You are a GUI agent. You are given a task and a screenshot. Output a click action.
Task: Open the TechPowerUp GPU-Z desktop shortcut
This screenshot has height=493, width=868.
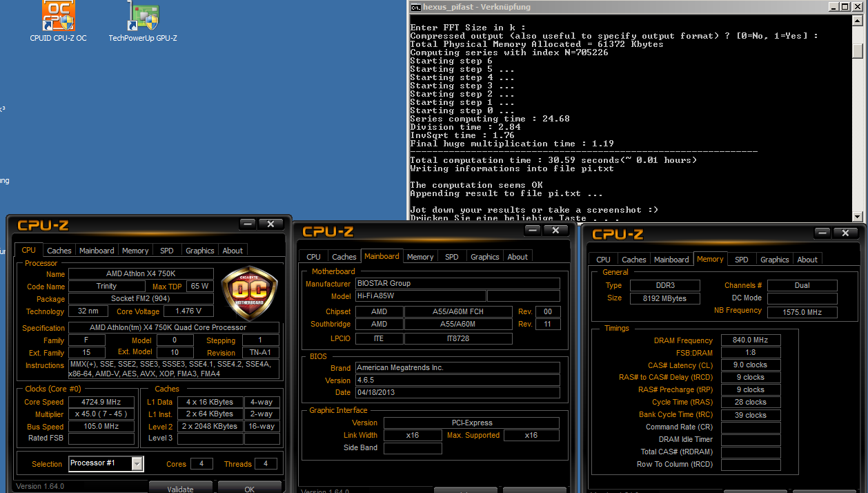tap(143, 22)
